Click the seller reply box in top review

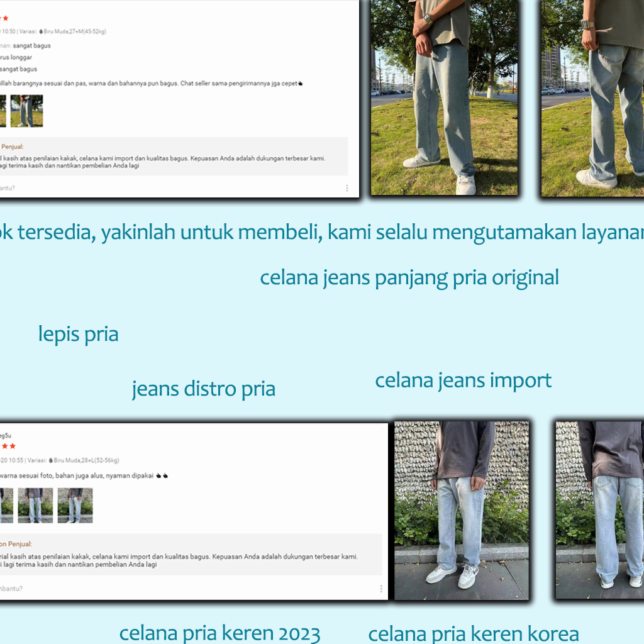173,156
